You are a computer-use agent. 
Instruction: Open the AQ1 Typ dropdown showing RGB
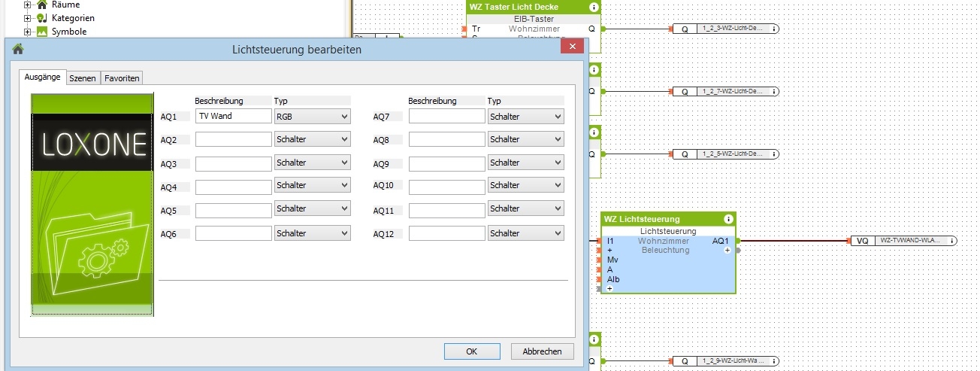click(312, 117)
